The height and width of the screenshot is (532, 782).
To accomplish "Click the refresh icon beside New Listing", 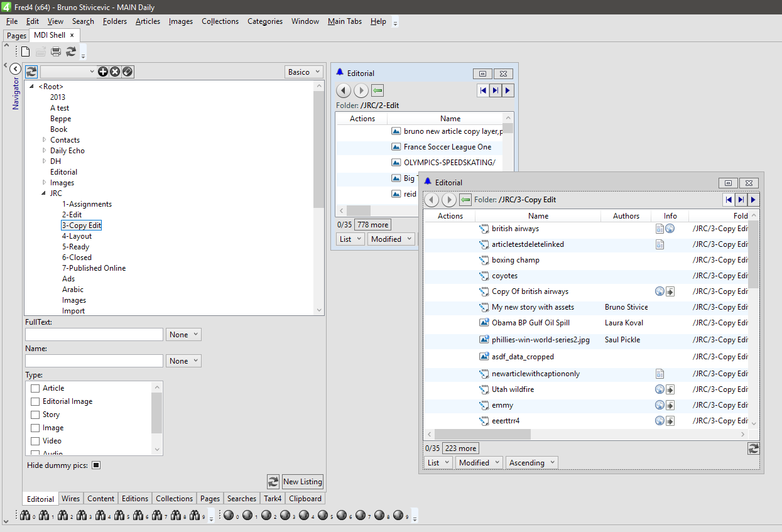I will [x=273, y=482].
